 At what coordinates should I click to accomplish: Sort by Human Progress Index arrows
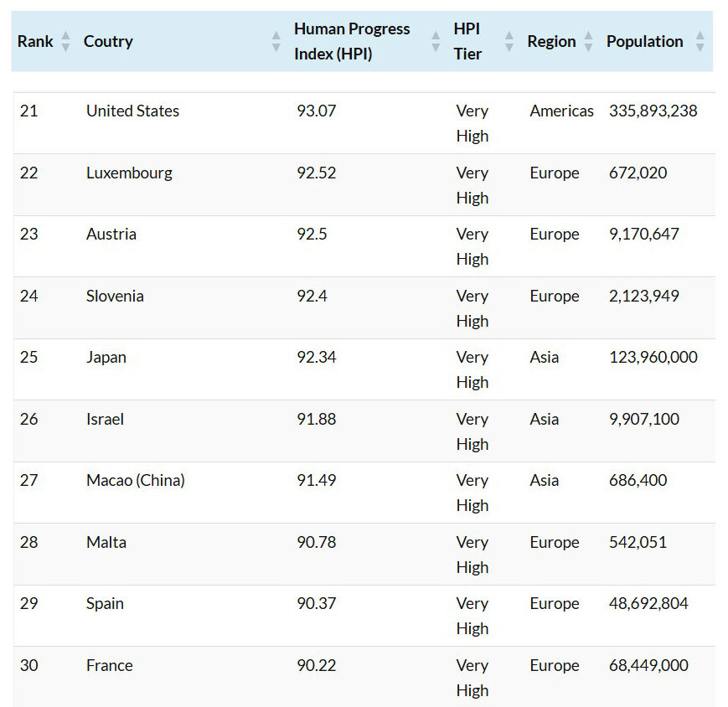point(436,41)
